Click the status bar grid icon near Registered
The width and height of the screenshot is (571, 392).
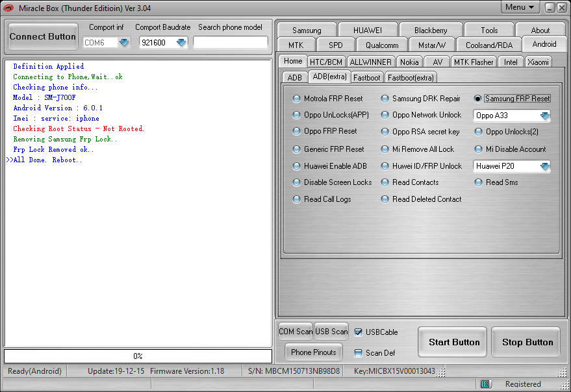(x=485, y=384)
